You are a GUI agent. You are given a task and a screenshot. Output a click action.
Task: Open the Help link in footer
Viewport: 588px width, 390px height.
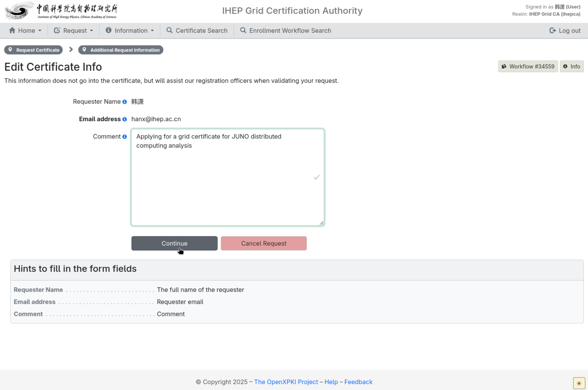331,382
